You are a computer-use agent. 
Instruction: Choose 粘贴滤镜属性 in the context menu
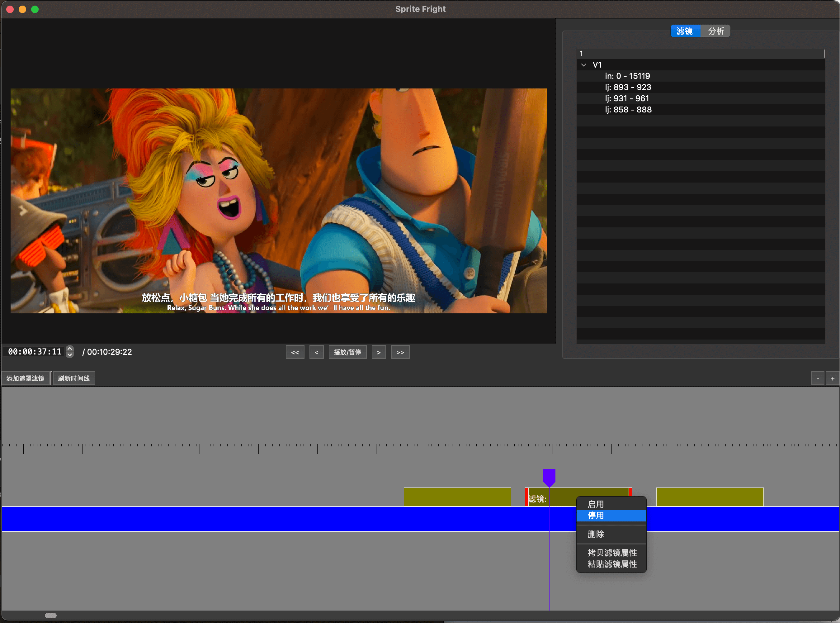click(x=611, y=564)
